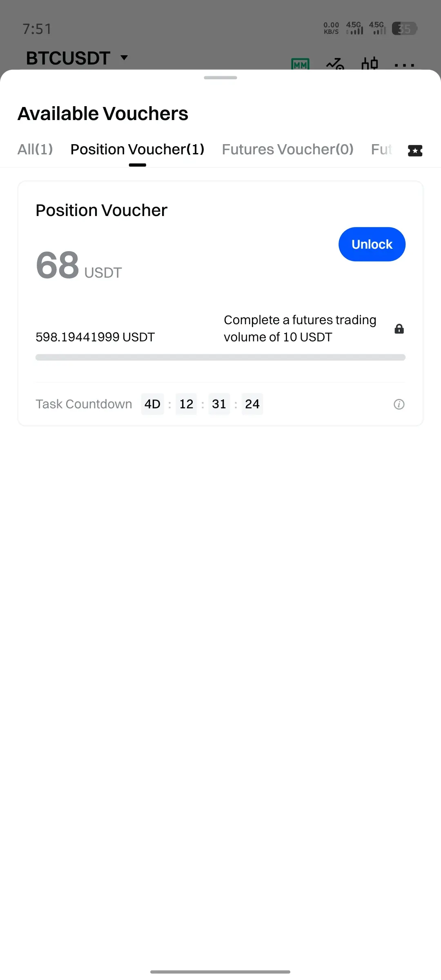This screenshot has height=980, width=441.
Task: Select the Position Voucher(1) tab
Action: 137,149
